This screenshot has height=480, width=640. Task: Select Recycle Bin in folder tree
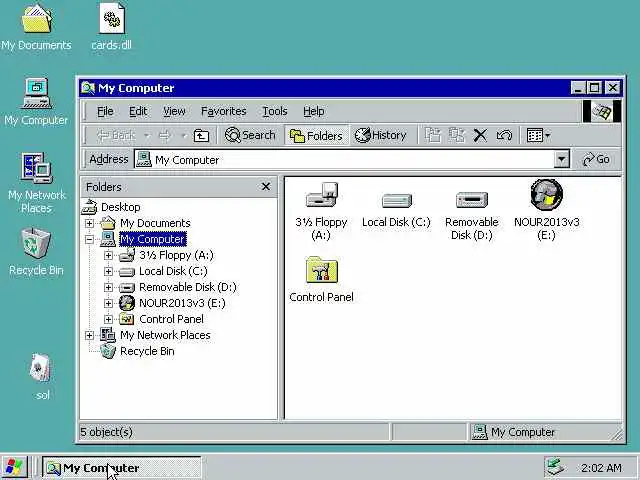click(x=147, y=351)
